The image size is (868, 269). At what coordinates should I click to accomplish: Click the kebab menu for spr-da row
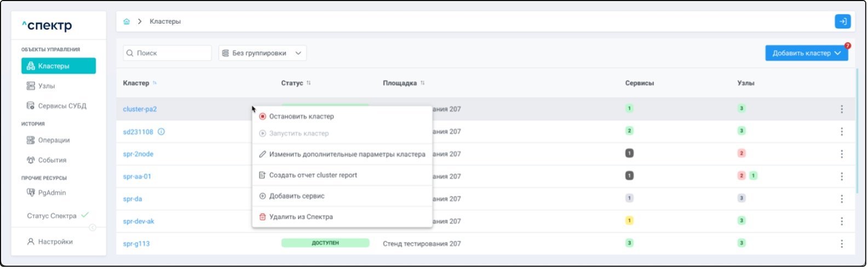point(842,199)
